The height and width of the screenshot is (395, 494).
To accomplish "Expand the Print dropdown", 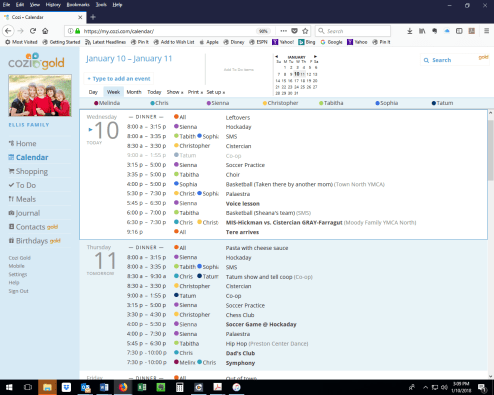I will (x=195, y=92).
